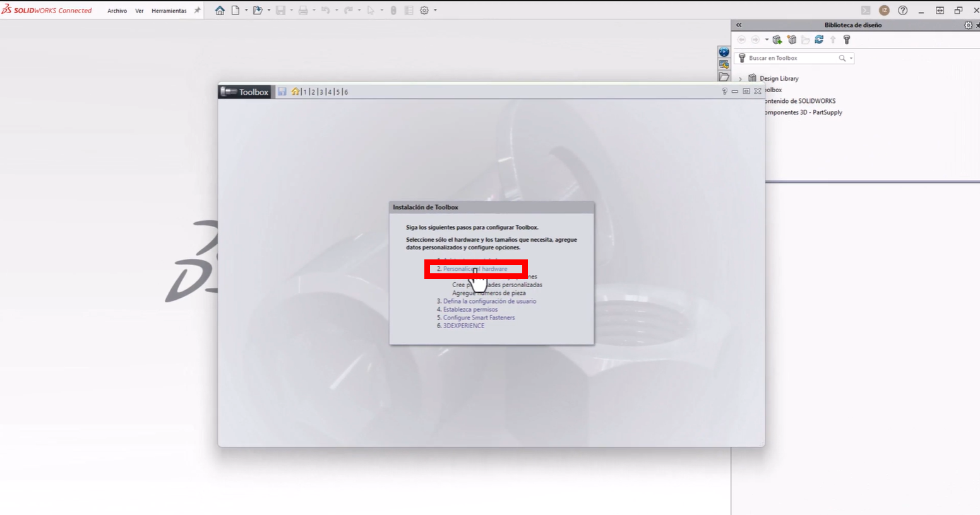Screen dimensions: 980x515
Task: Click the Toolbox home icon on the Toolbox toolbar
Action: click(x=294, y=92)
